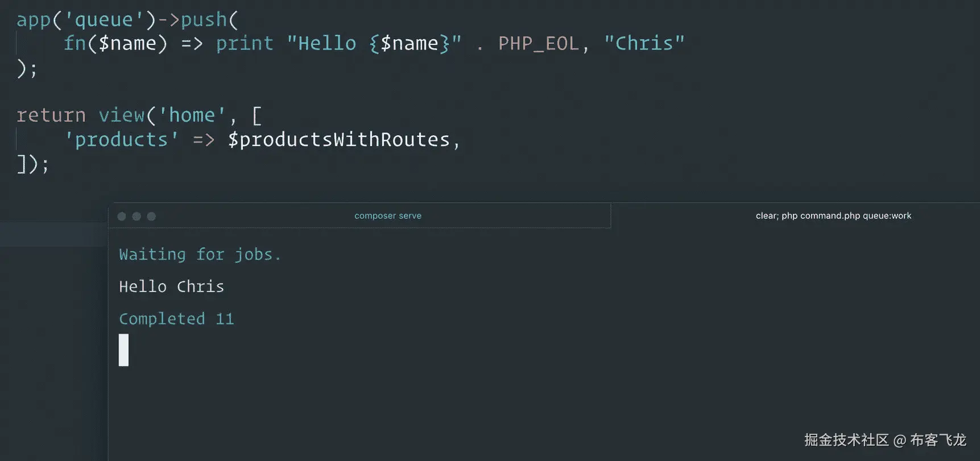
Task: Click the 'Hello Chris' terminal output
Action: pyautogui.click(x=171, y=286)
